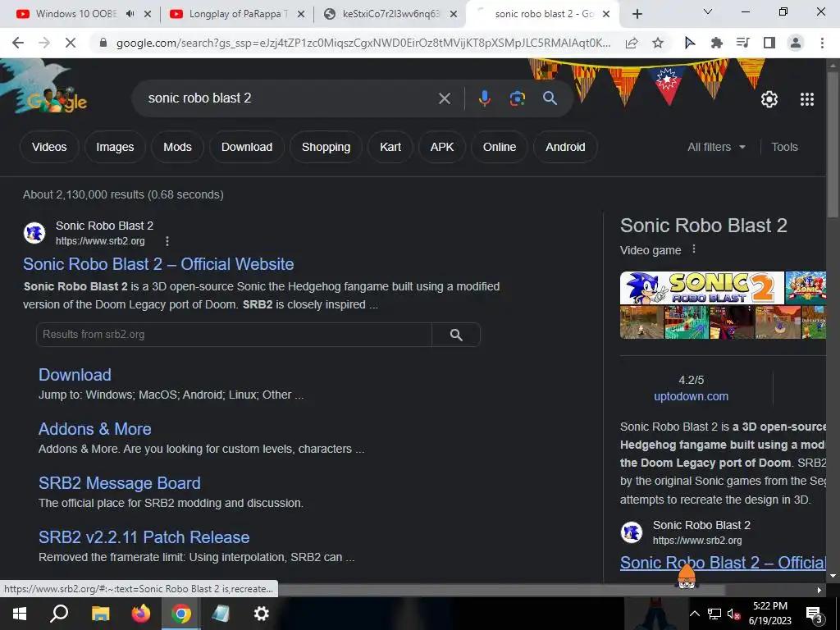The image size is (840, 630).
Task: Open the Windows Start menu
Action: (20, 614)
